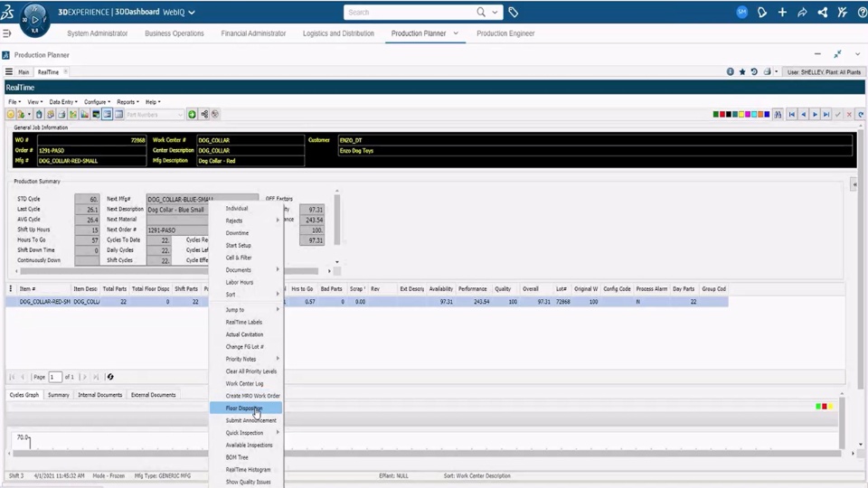This screenshot has width=868, height=488.
Task: Choose Downtime from context menu
Action: click(x=246, y=233)
